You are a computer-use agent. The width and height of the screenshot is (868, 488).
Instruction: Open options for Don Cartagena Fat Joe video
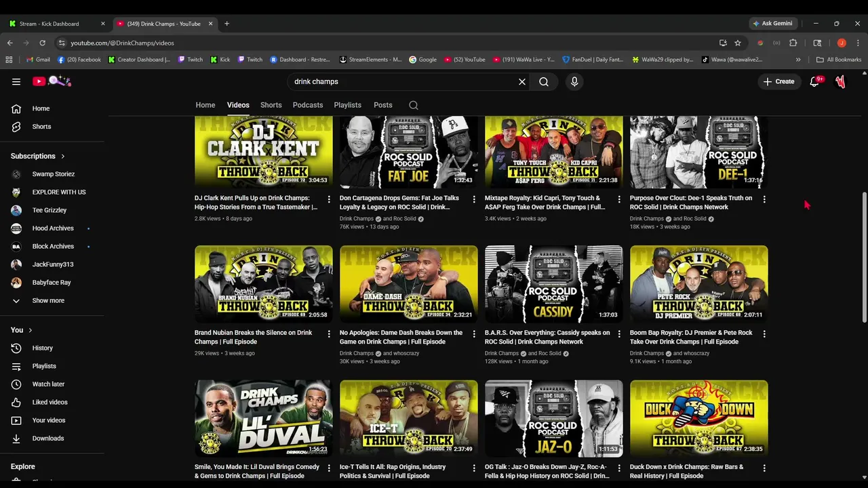[x=474, y=199]
